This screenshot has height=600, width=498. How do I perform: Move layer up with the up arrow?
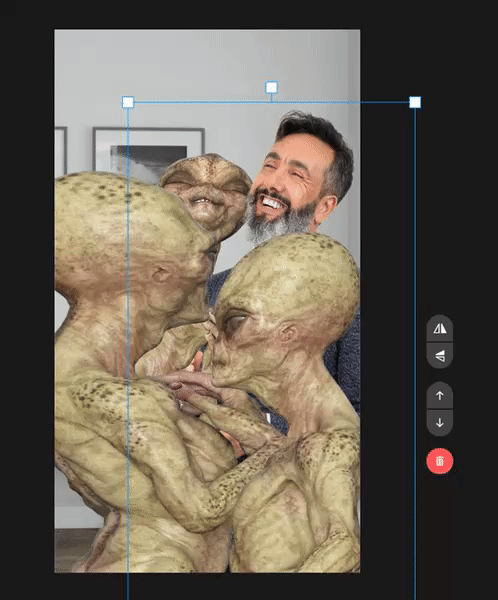tap(439, 396)
